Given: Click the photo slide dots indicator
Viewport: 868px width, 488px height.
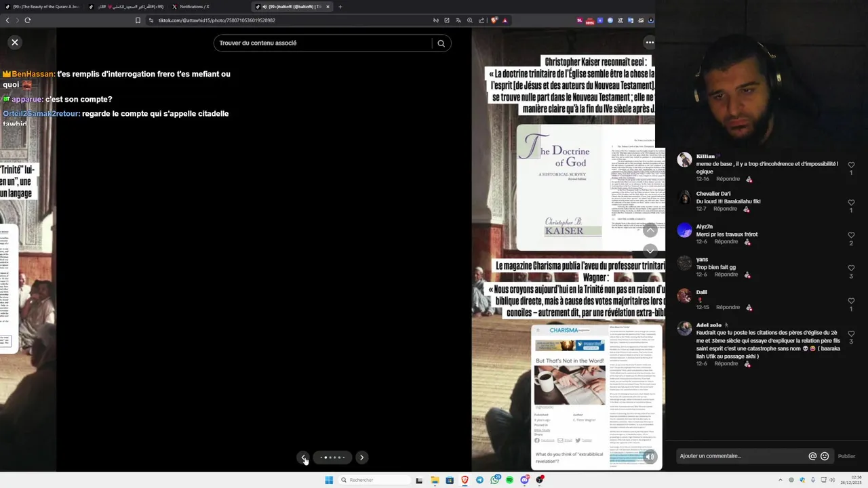Looking at the screenshot, I should 332,457.
